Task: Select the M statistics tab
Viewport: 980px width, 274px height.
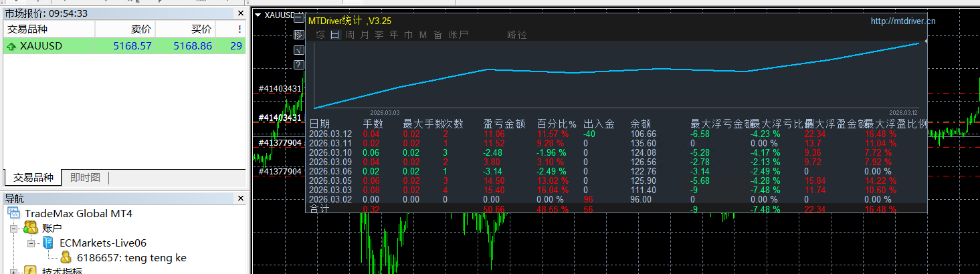Action: 423,35
